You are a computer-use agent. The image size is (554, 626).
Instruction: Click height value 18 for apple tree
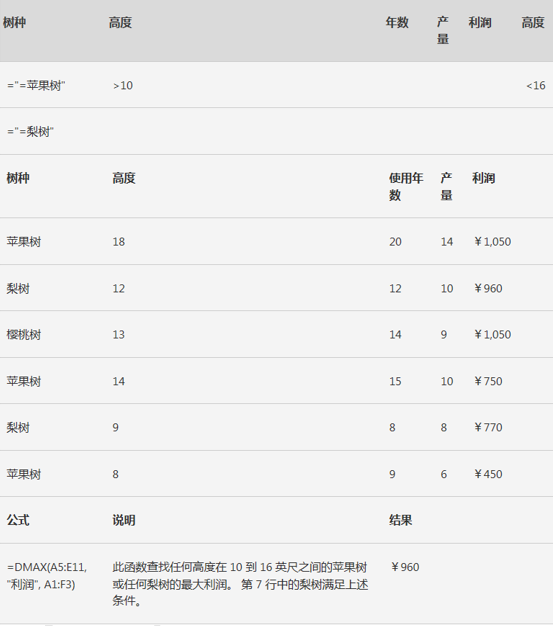(119, 242)
